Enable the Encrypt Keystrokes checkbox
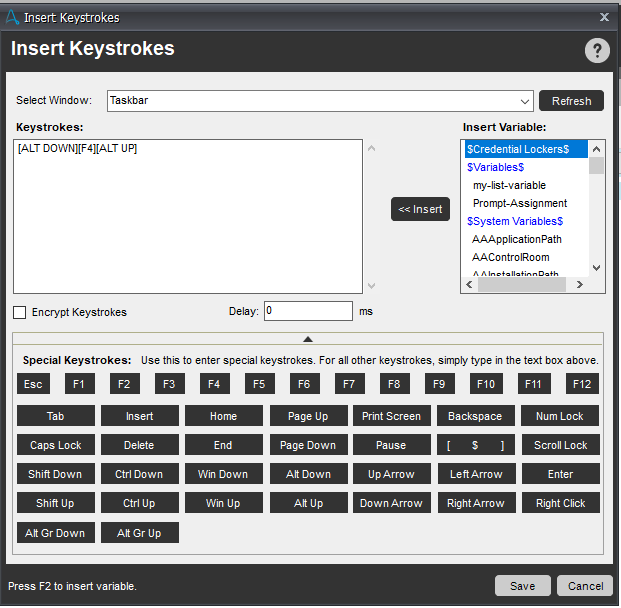Image resolution: width=621 pixels, height=608 pixels. click(20, 312)
